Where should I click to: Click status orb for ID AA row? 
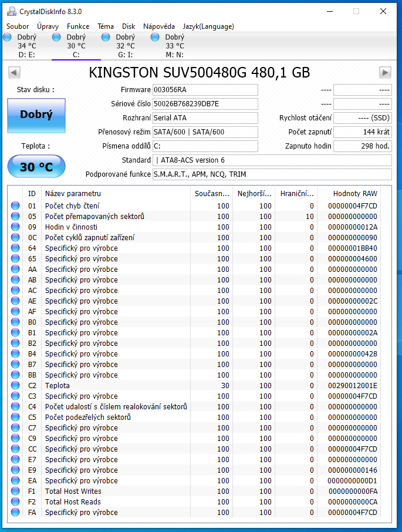coord(15,269)
